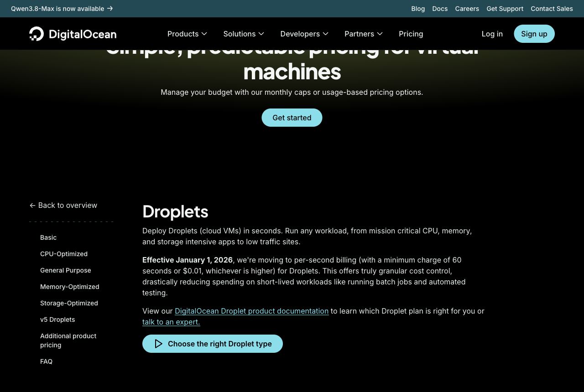Select Memory-Optimized in the sidebar
The image size is (584, 392).
coord(70,287)
